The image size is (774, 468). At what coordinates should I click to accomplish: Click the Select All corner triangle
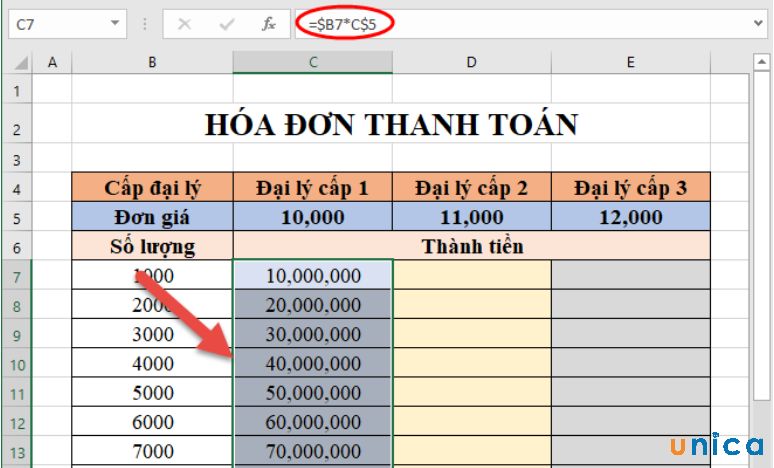(x=20, y=63)
